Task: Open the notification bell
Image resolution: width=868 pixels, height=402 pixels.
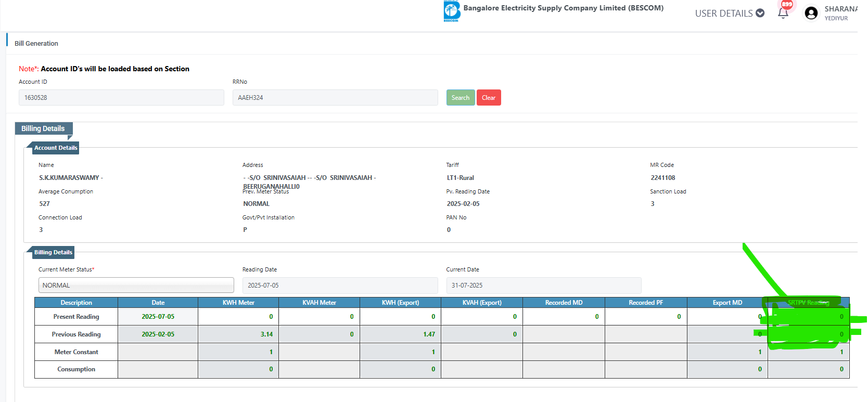Action: coord(783,14)
